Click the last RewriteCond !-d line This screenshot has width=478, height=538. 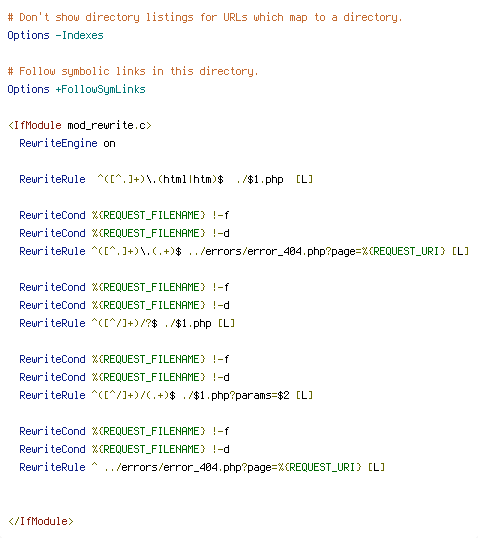[124, 449]
